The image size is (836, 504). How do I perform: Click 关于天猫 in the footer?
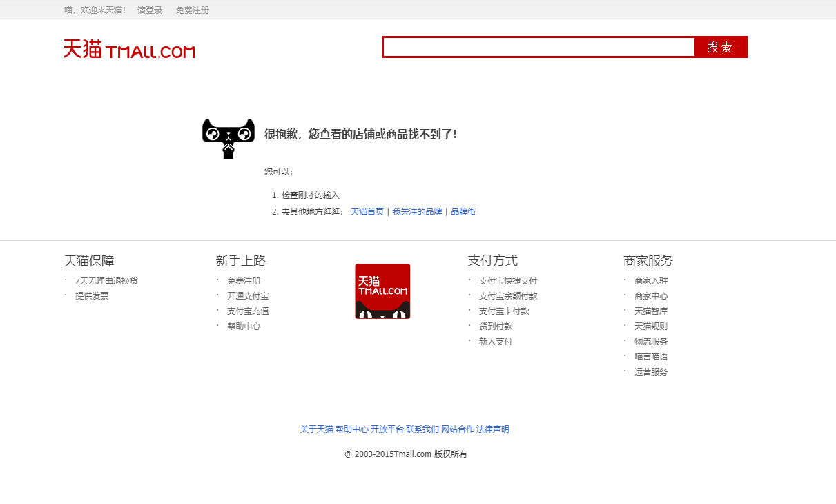317,429
